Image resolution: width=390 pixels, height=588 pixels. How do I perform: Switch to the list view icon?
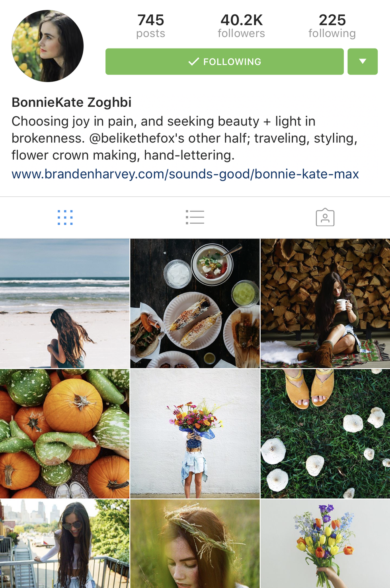pyautogui.click(x=195, y=217)
